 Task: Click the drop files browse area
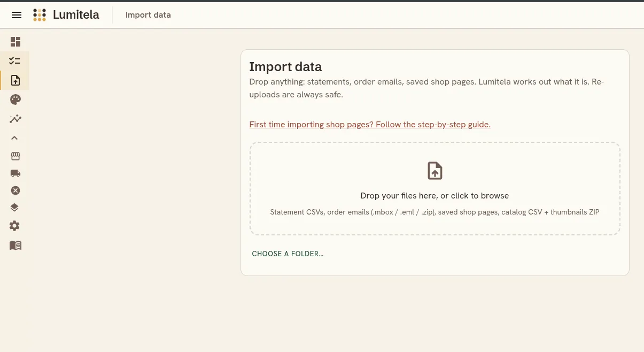tap(434, 188)
